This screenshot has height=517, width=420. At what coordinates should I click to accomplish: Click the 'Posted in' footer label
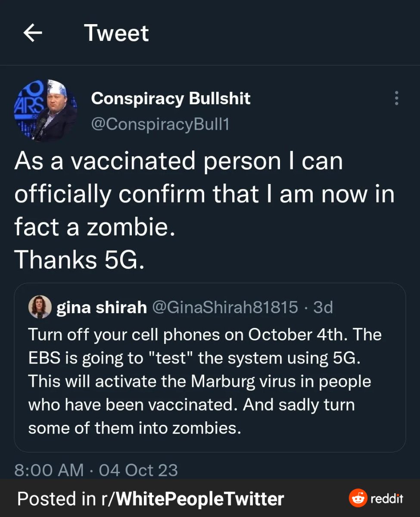pos(56,499)
